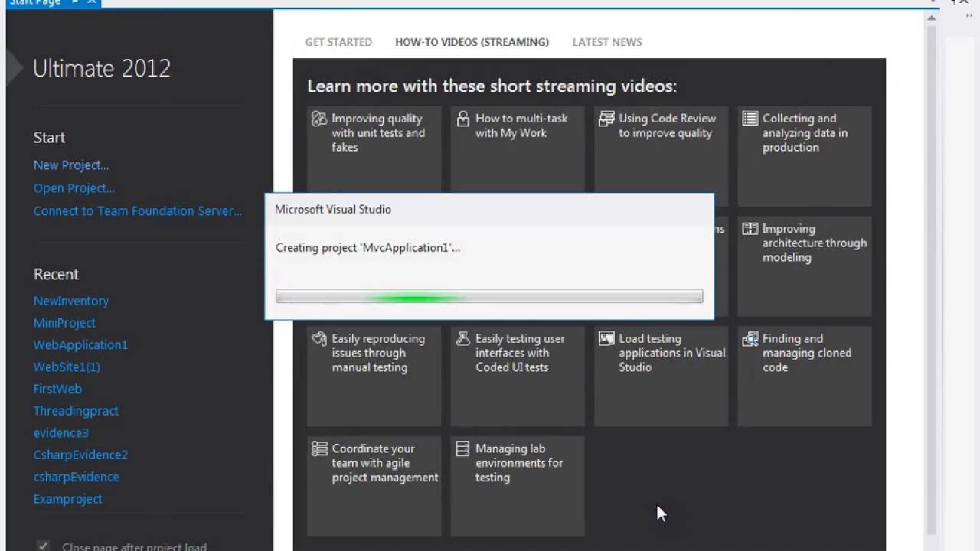Select the HOW-TO VIDEOS (STREAMING) tab
980x551 pixels.
[x=472, y=42]
